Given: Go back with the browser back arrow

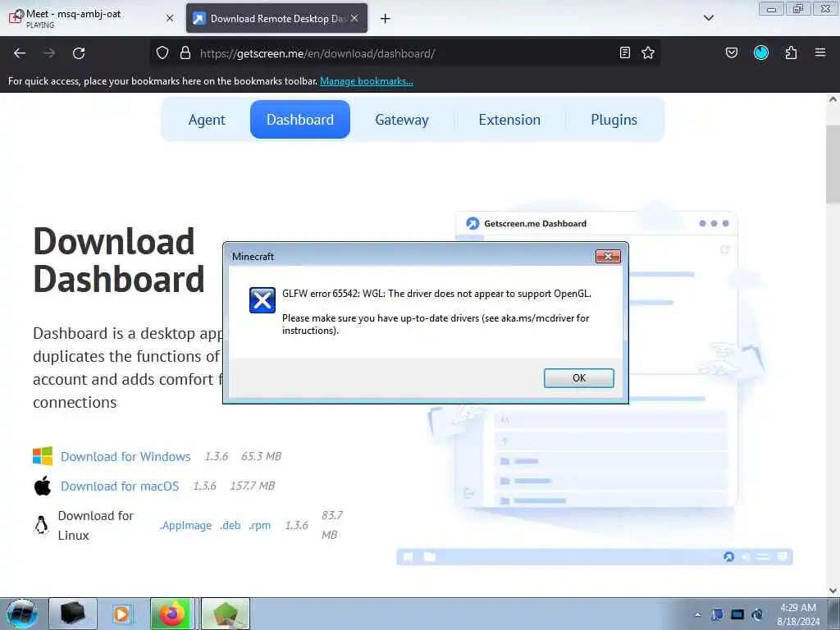Looking at the screenshot, I should click(20, 53).
